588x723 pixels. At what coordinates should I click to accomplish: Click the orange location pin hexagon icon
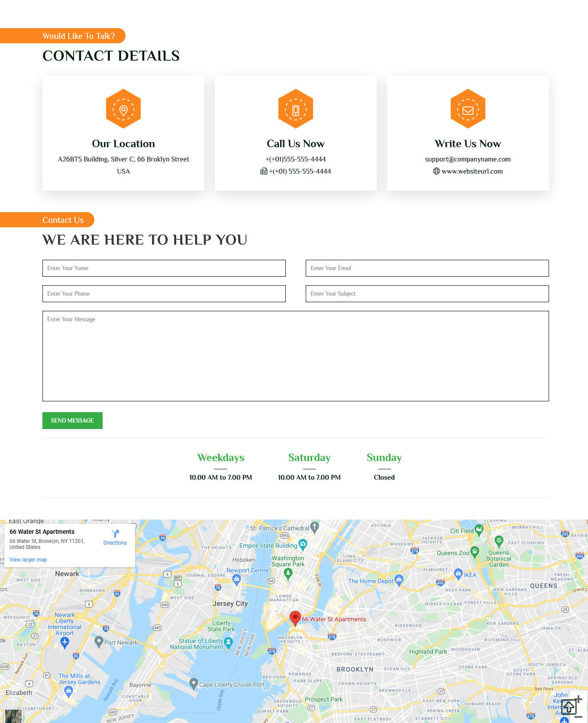tap(123, 109)
